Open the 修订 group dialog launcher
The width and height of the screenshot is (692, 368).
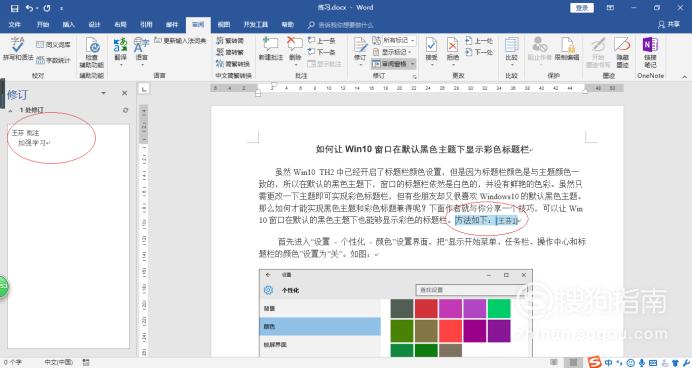(x=415, y=77)
